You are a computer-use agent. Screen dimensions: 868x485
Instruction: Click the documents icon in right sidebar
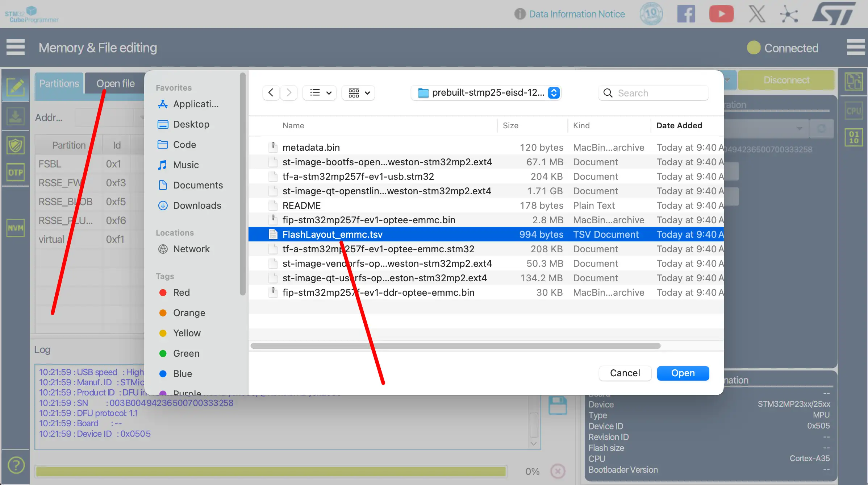tap(854, 82)
